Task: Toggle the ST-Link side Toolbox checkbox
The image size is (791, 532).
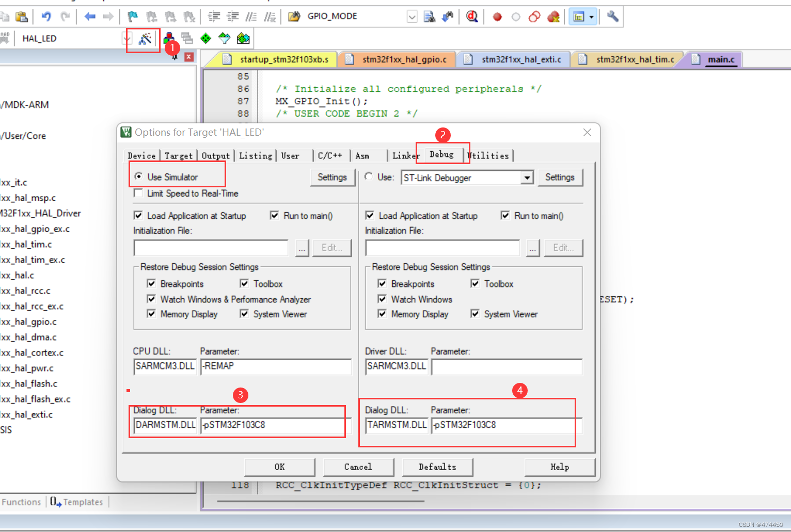Action: (475, 283)
